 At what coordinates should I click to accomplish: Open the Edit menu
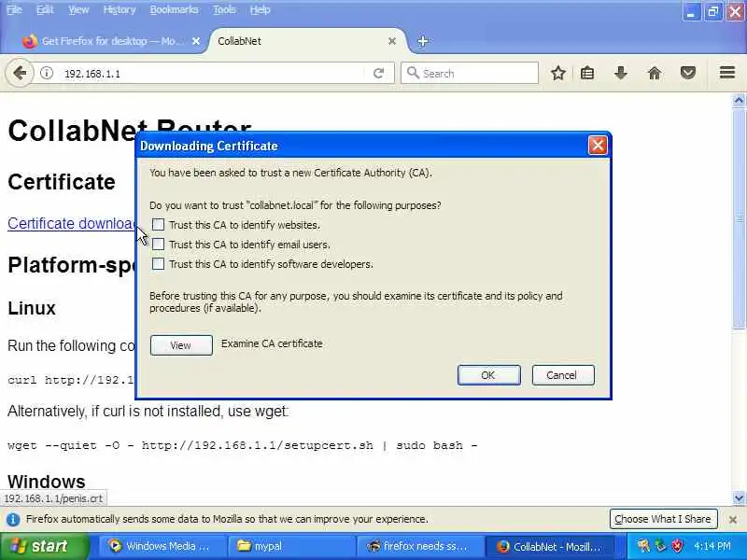click(x=45, y=9)
